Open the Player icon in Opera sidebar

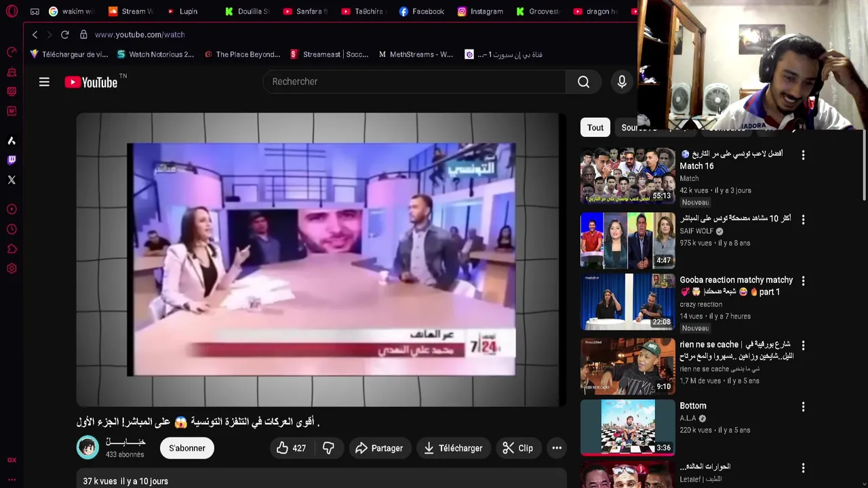coord(12,209)
